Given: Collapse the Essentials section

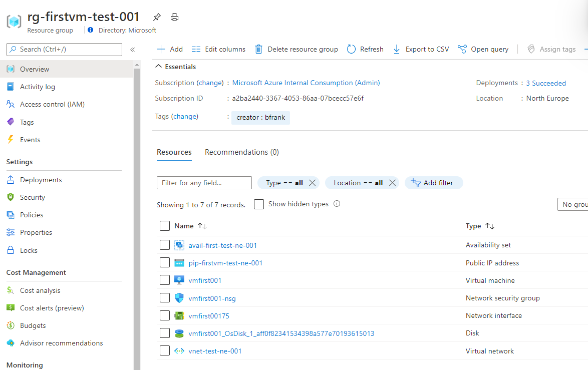Looking at the screenshot, I should [x=158, y=66].
